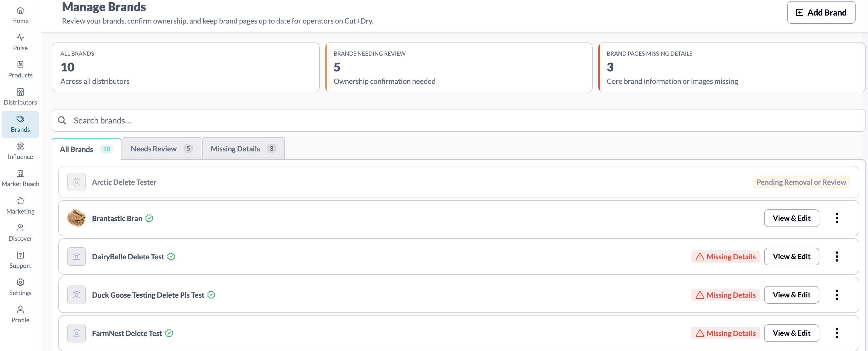Click View & Edit for Duck Goose Testing

[791, 295]
